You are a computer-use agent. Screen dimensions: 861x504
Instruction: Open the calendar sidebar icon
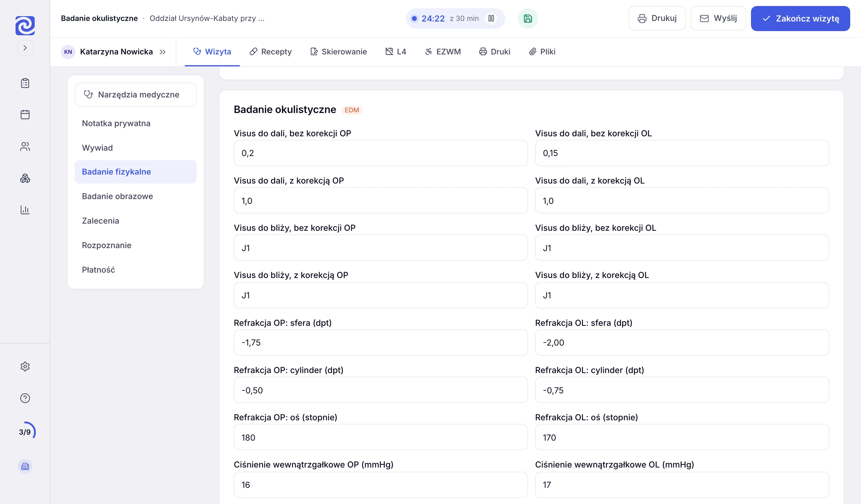(x=25, y=114)
